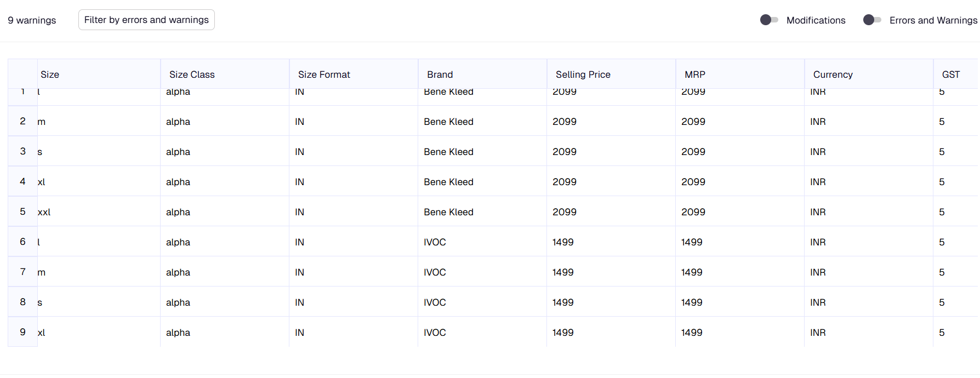This screenshot has height=378, width=980.
Task: Click the GST column header
Action: [950, 75]
